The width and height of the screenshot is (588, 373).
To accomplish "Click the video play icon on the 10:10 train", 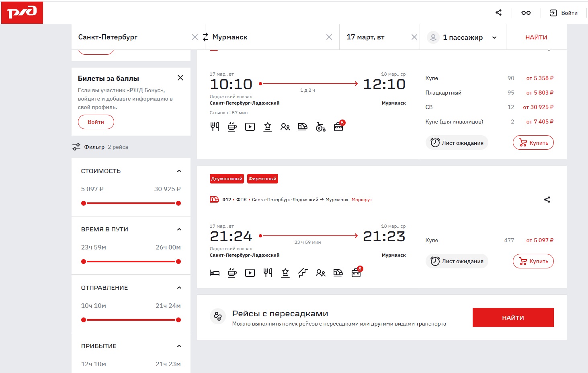I will [x=250, y=127].
